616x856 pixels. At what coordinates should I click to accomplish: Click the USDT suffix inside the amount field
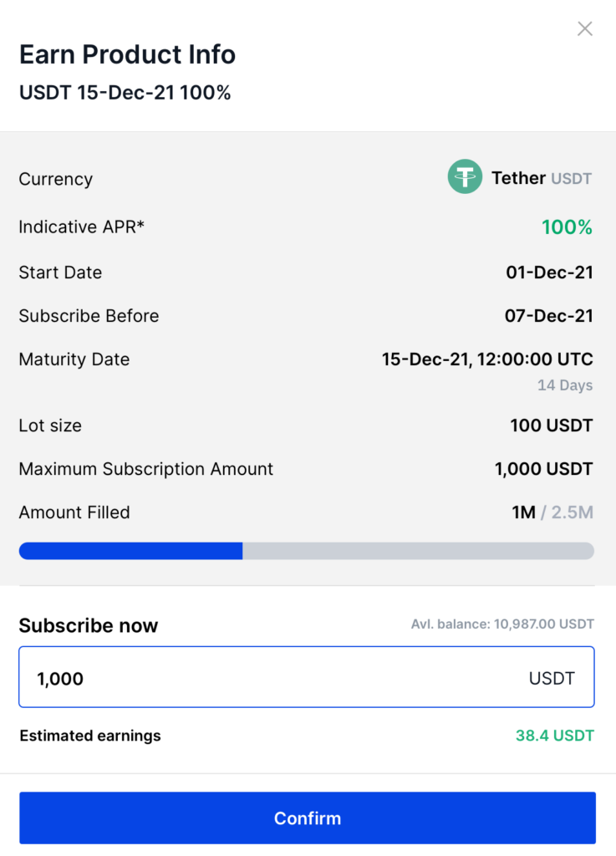tap(552, 678)
